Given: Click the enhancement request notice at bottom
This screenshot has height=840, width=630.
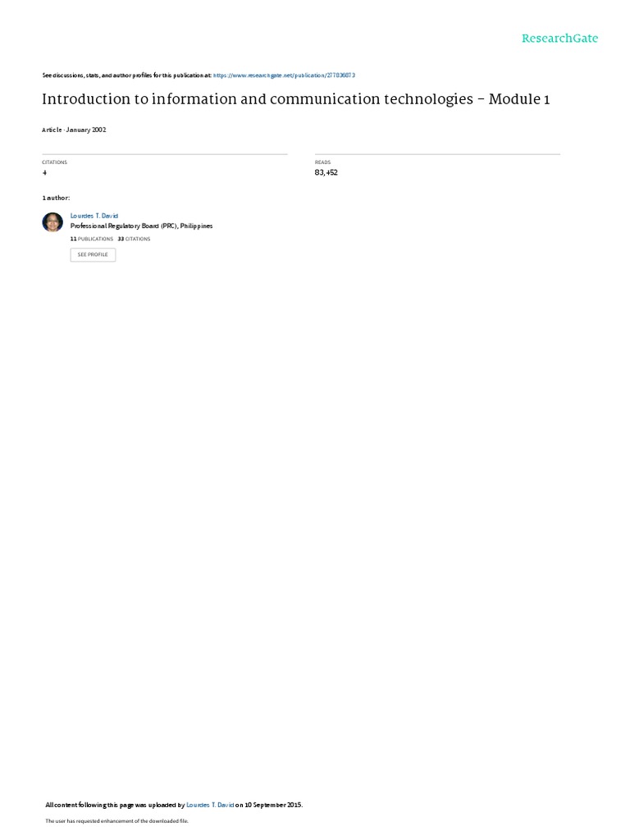Looking at the screenshot, I should [x=116, y=820].
